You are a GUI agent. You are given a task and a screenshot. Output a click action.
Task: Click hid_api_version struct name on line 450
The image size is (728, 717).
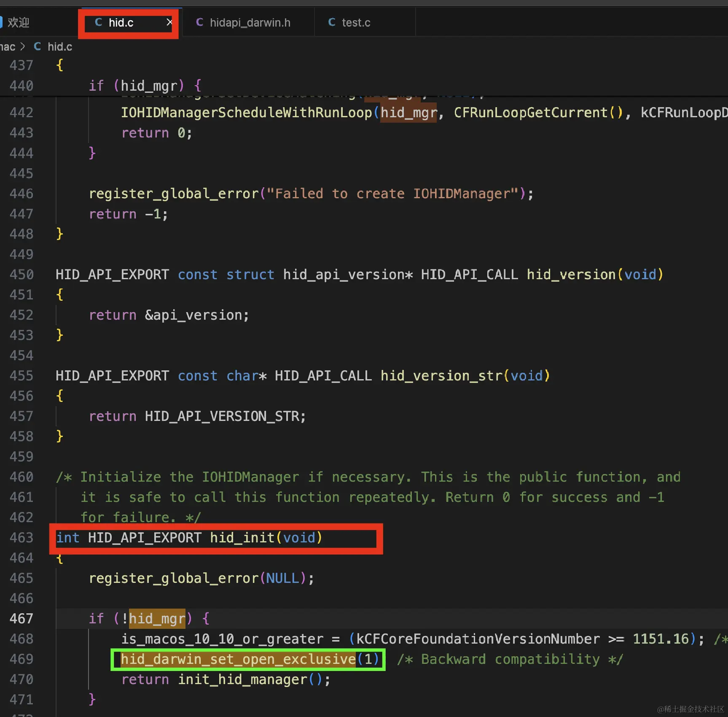(x=344, y=275)
